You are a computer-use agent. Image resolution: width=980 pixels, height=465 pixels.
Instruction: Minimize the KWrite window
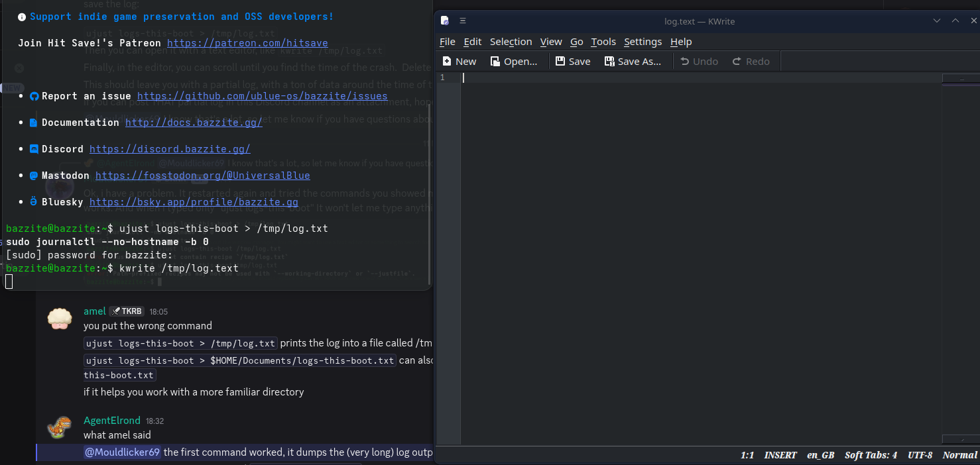pyautogui.click(x=937, y=21)
